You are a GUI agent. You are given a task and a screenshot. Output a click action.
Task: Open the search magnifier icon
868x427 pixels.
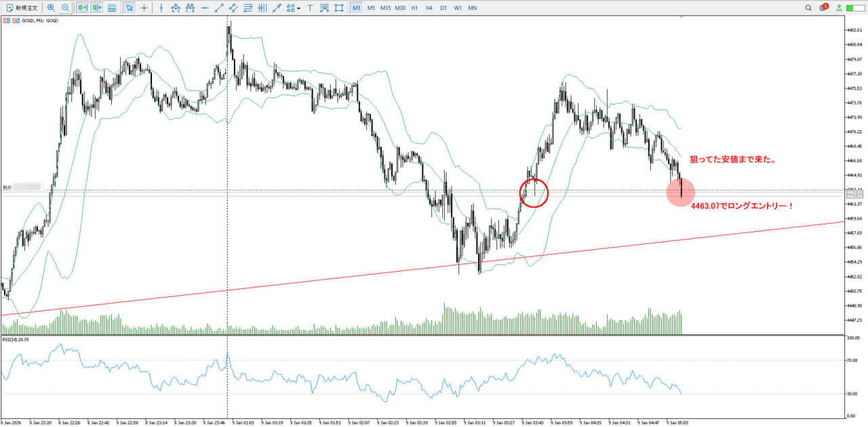tap(808, 8)
